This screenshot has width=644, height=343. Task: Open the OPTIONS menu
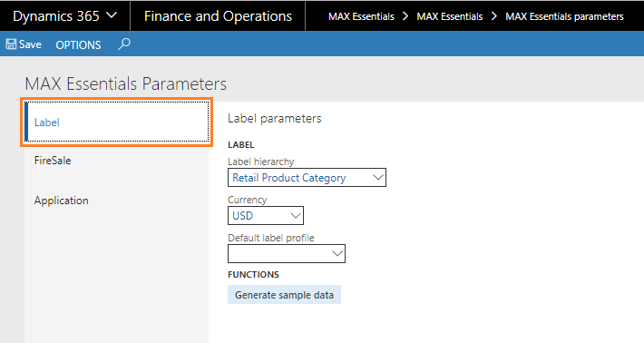point(78,44)
